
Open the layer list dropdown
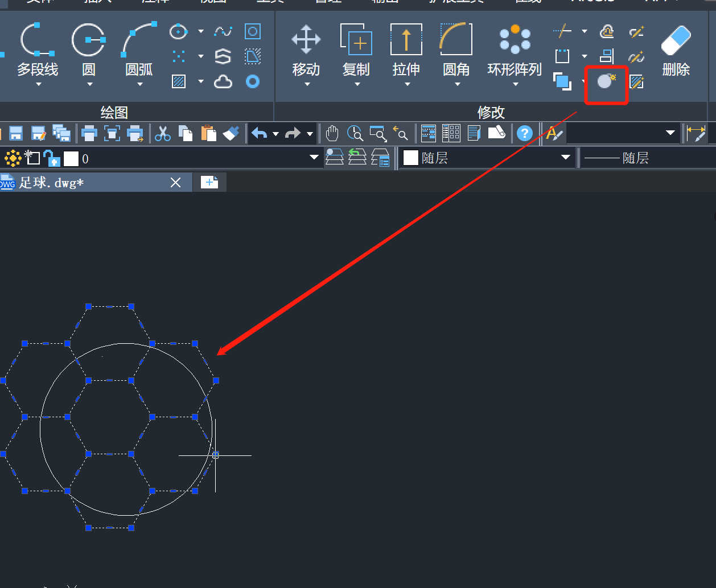coord(314,157)
